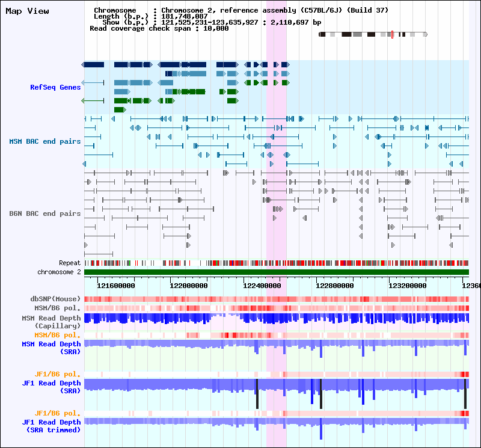
Task: Click the MSM Read Depth (Capillary) label
Action: click(x=51, y=322)
